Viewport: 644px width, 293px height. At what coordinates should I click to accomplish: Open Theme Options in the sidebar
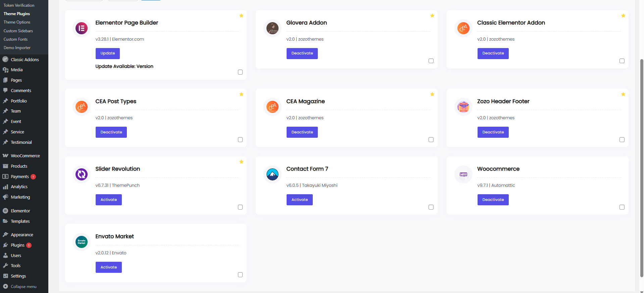pyautogui.click(x=17, y=22)
